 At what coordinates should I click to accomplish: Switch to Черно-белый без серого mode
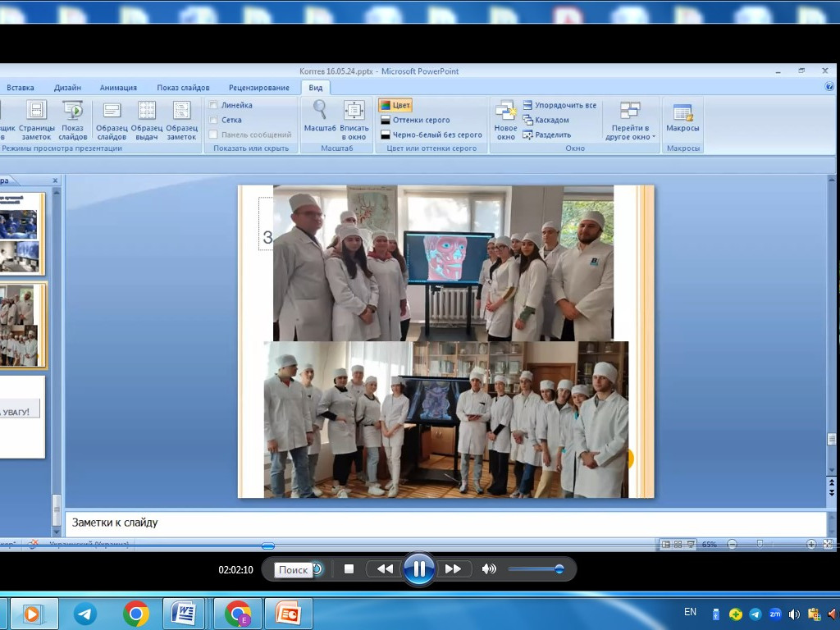(431, 135)
